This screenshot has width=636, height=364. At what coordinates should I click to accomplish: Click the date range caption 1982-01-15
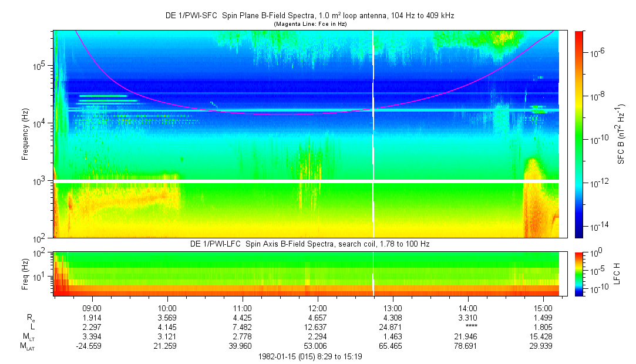[x=309, y=356]
